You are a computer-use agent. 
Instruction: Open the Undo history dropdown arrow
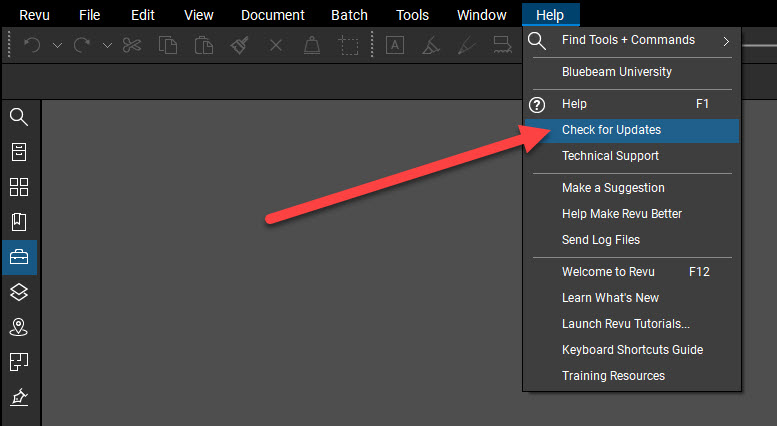(57, 46)
